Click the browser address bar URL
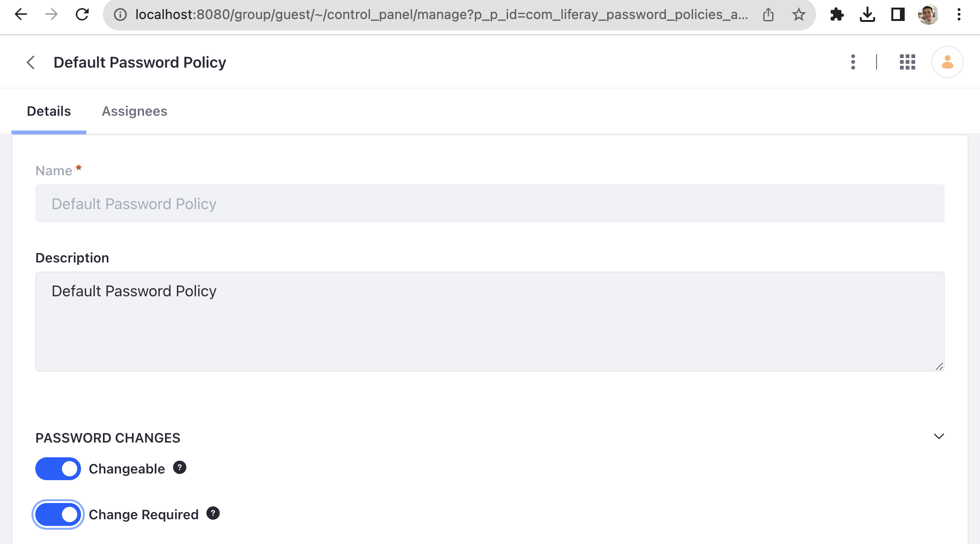The height and width of the screenshot is (544, 980). pos(441,15)
